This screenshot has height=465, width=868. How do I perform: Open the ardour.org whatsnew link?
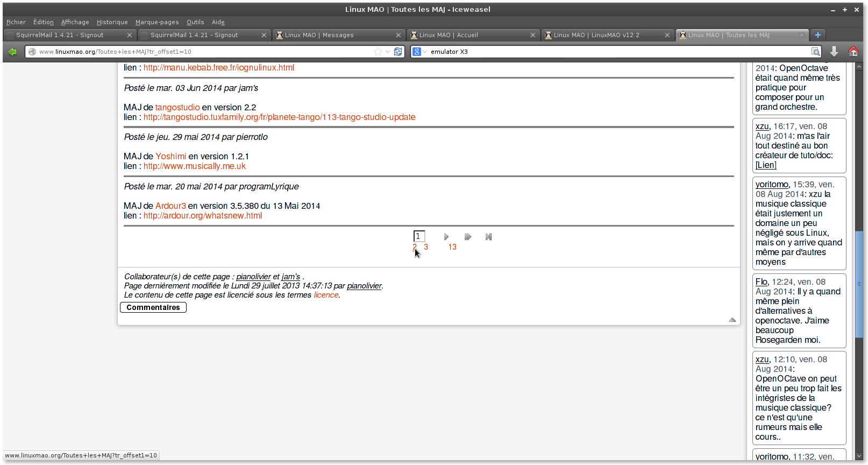click(x=203, y=216)
